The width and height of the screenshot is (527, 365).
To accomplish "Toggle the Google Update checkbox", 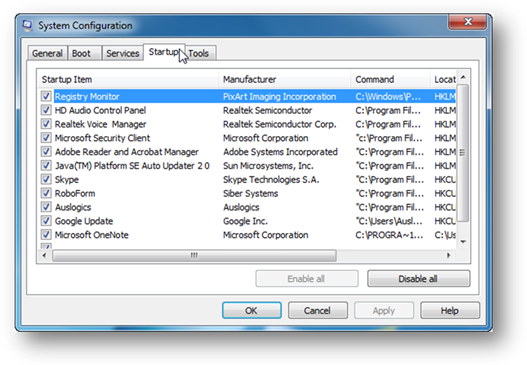I will [46, 221].
